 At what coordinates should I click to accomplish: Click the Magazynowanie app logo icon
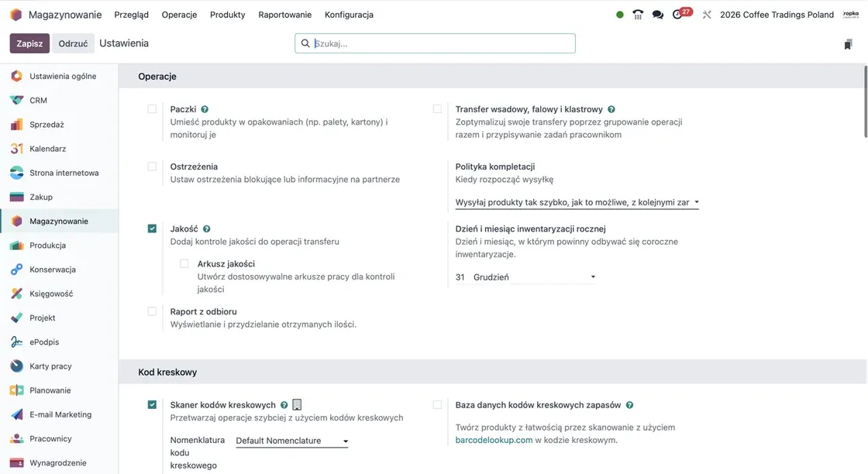tap(16, 15)
